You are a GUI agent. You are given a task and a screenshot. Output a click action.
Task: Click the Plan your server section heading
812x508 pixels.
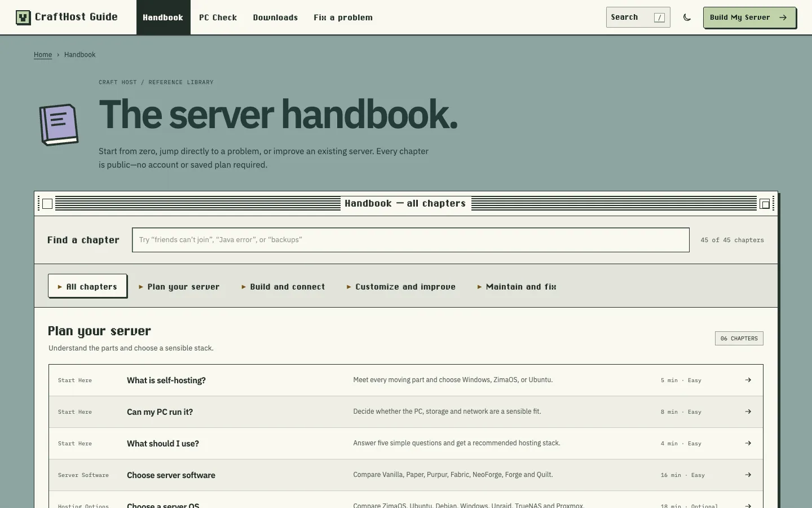coord(99,331)
